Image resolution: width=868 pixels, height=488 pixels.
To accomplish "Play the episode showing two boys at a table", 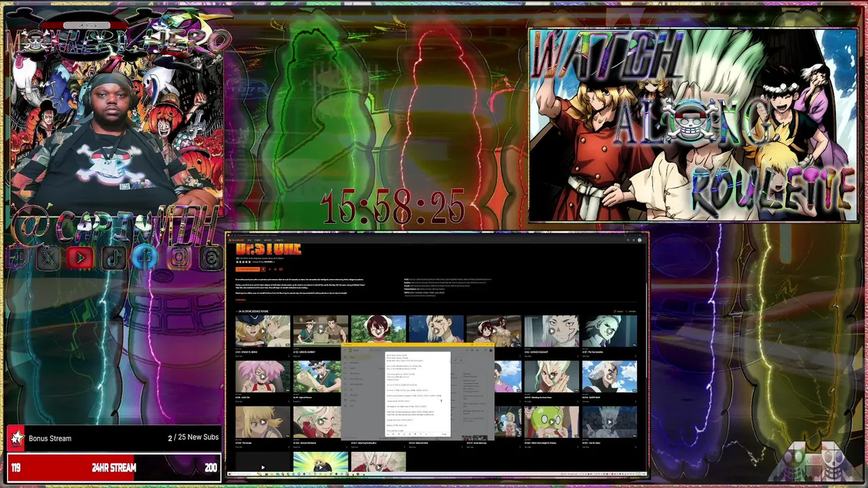I will pos(321,331).
